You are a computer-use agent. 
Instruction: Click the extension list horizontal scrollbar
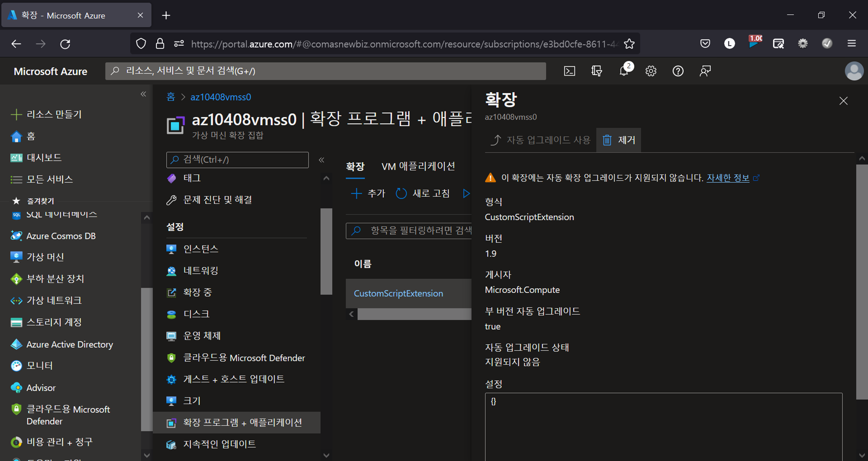click(x=414, y=314)
